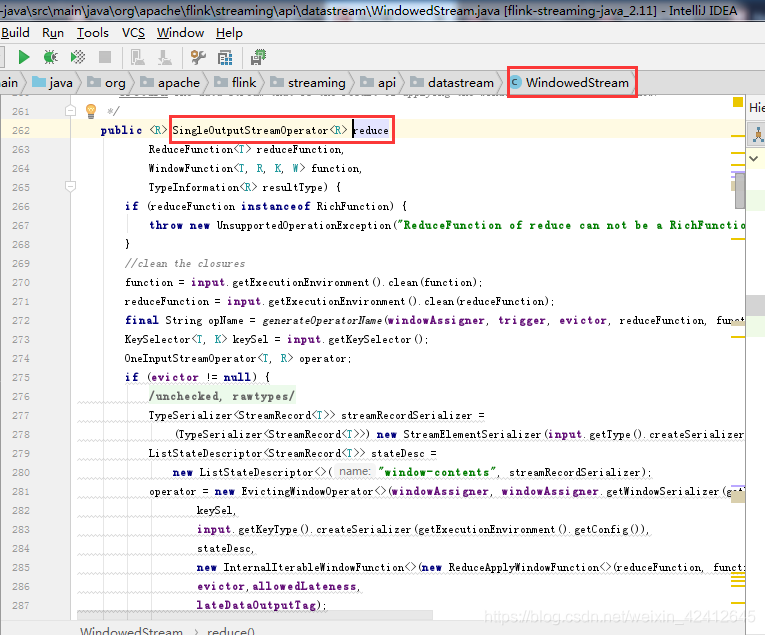The width and height of the screenshot is (765, 635).
Task: Click UnsupportedOperationException on line 267
Action: [303, 225]
